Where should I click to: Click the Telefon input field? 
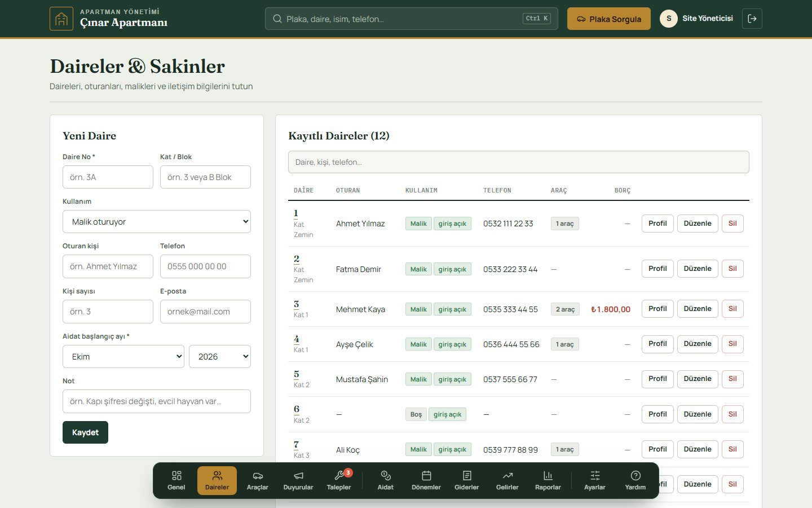205,266
